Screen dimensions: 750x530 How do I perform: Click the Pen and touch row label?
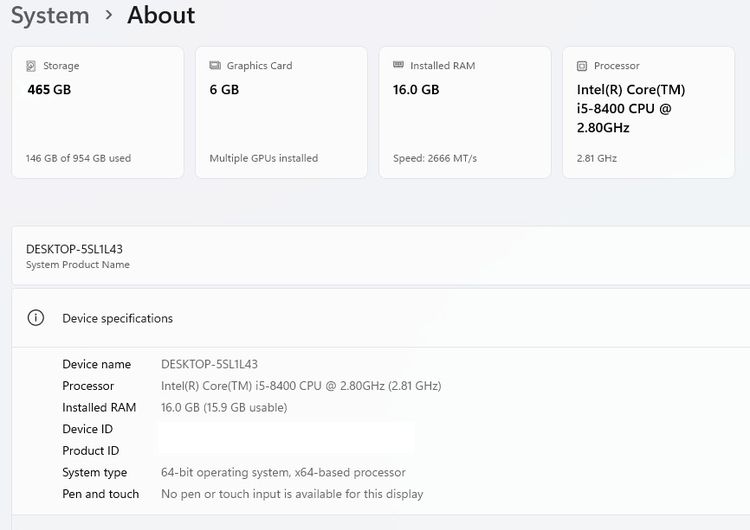pyautogui.click(x=100, y=494)
